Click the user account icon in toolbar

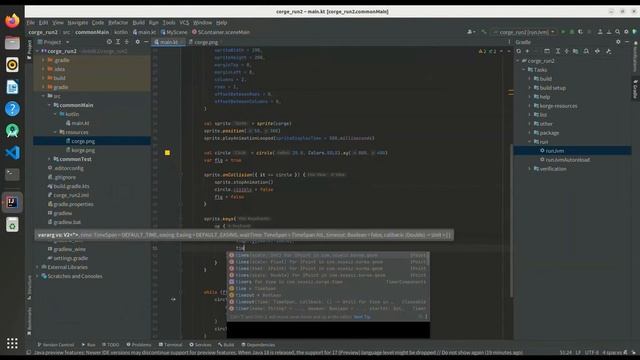click(x=470, y=32)
